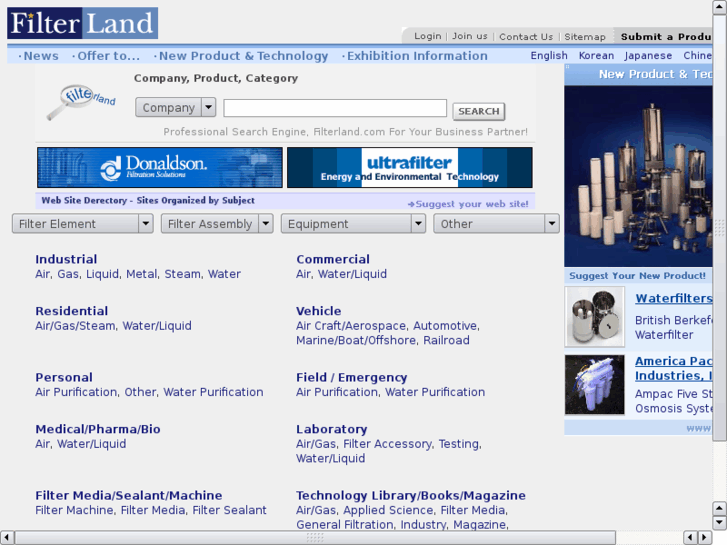Click the horizontal scrollbar left arrow
Image resolution: width=727 pixels, height=545 pixels.
[x=6, y=538]
